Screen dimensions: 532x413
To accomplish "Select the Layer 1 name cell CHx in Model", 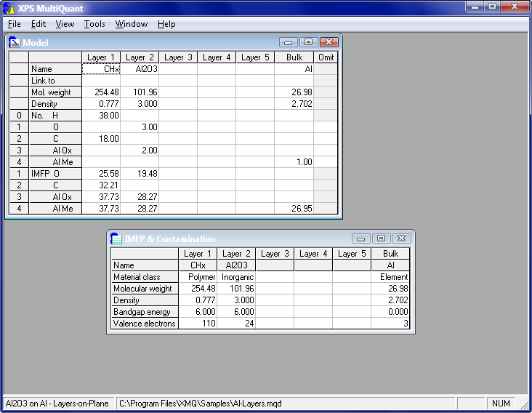I will coord(101,69).
